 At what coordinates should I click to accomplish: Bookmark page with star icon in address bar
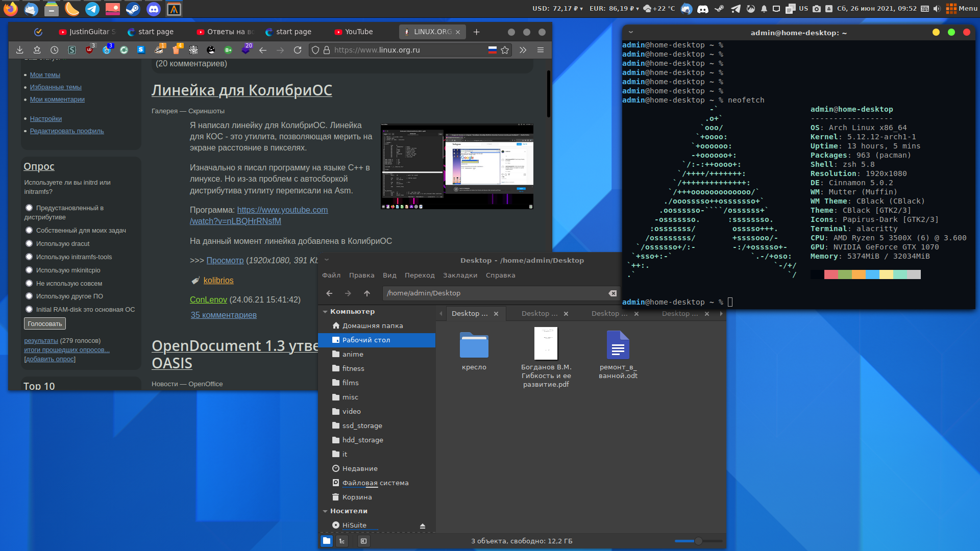(x=505, y=50)
